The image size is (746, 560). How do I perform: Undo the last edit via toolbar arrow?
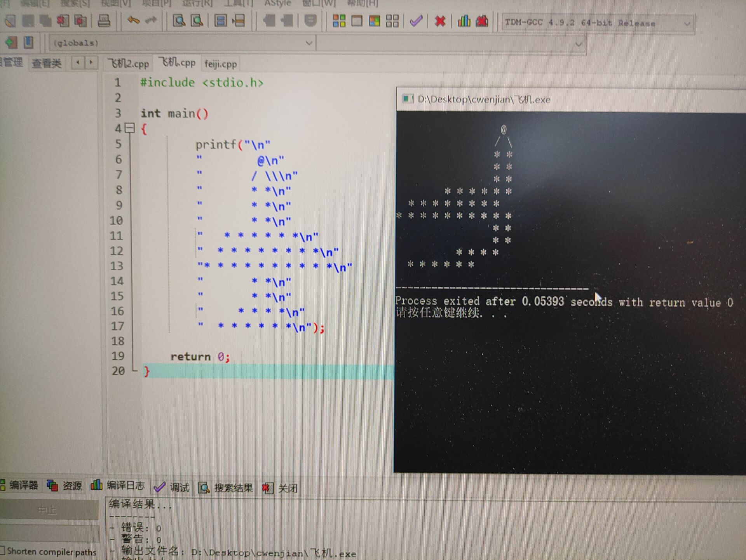(x=133, y=20)
